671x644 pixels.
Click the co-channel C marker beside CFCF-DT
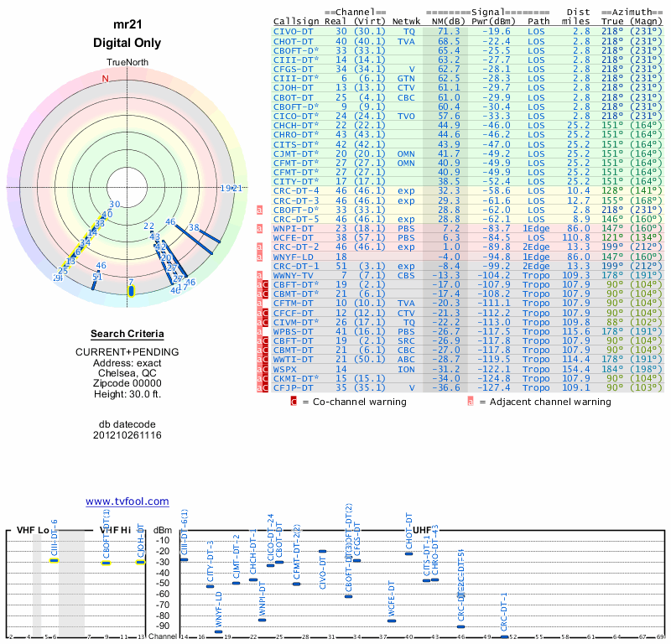265,313
